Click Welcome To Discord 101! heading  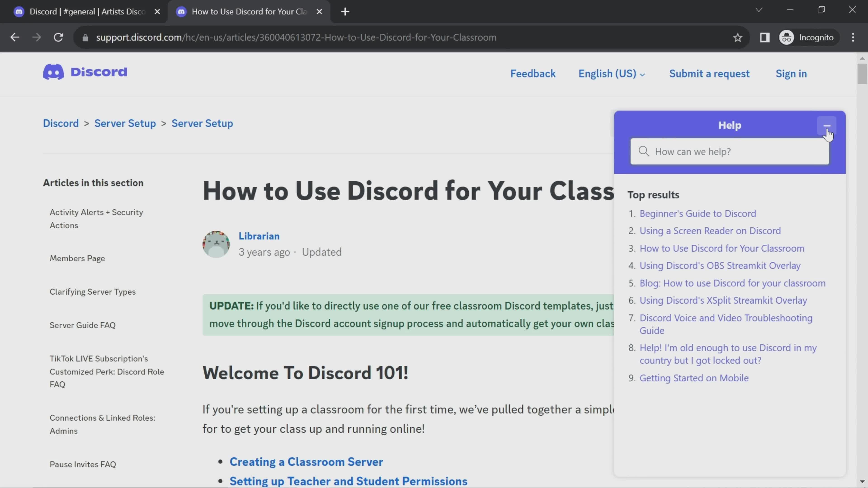(x=305, y=373)
